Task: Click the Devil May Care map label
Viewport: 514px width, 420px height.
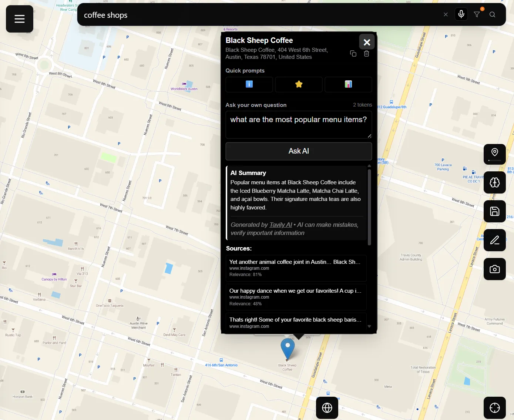Action: click(x=174, y=335)
